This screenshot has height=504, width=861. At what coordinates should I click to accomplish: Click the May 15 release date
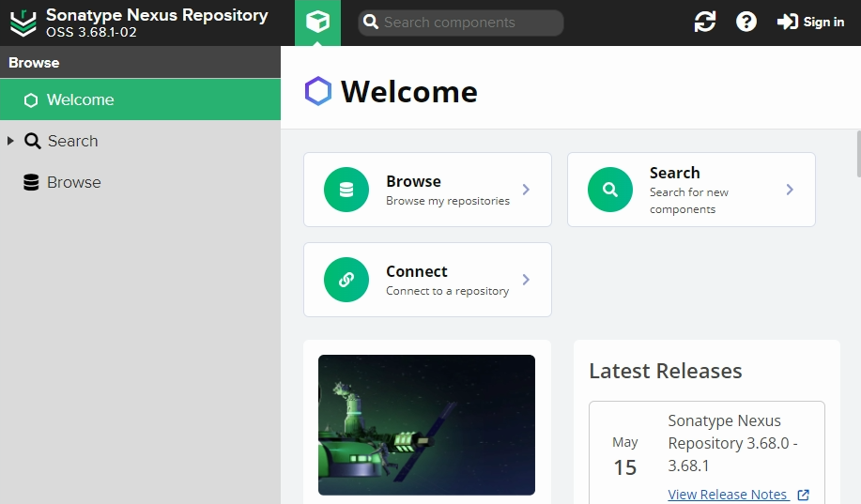pyautogui.click(x=625, y=457)
